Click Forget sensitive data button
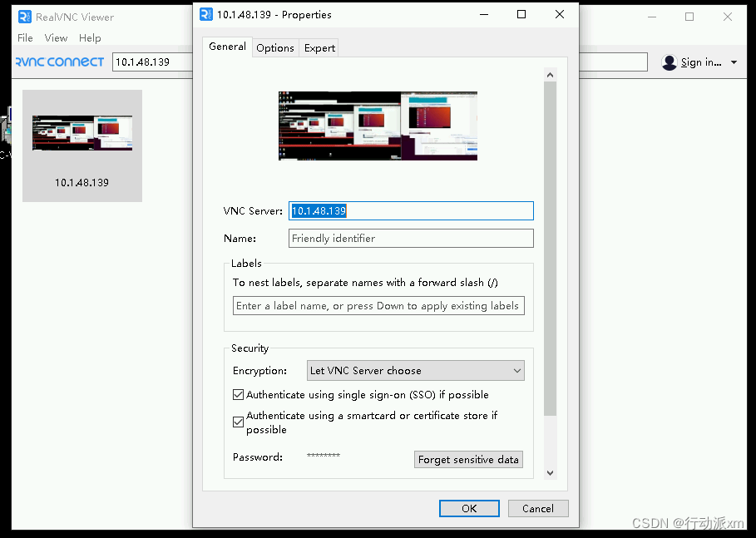Viewport: 756px width, 538px height. coord(468,460)
